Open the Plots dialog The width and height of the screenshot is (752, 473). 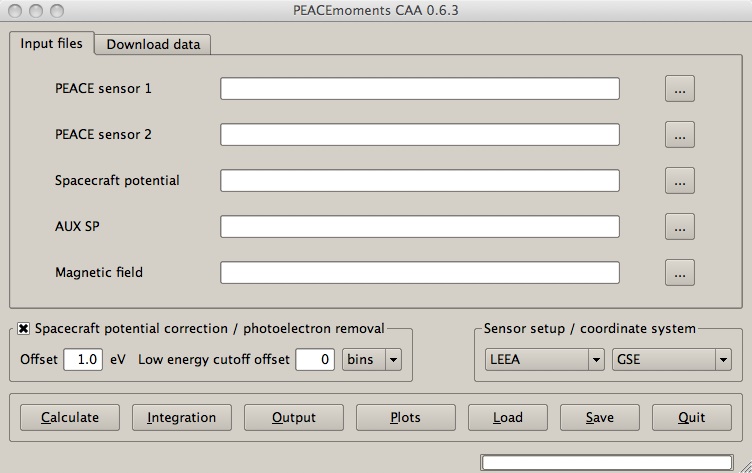click(x=406, y=417)
